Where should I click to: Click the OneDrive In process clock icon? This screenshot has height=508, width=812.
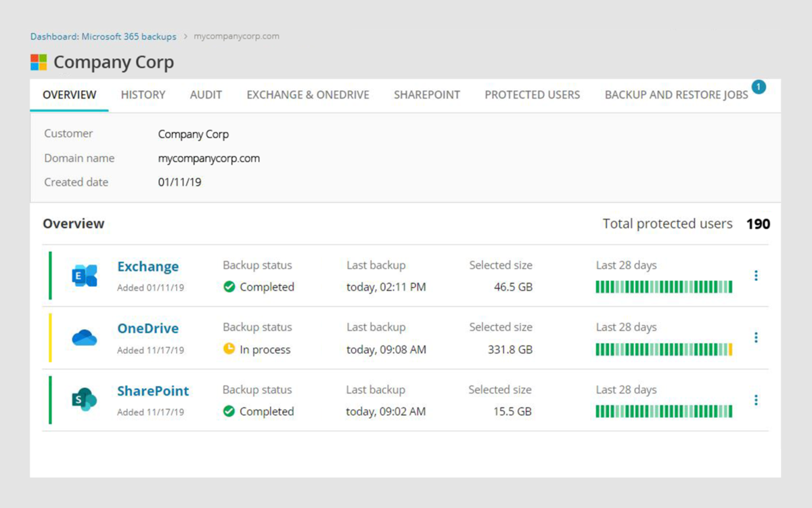[229, 350]
